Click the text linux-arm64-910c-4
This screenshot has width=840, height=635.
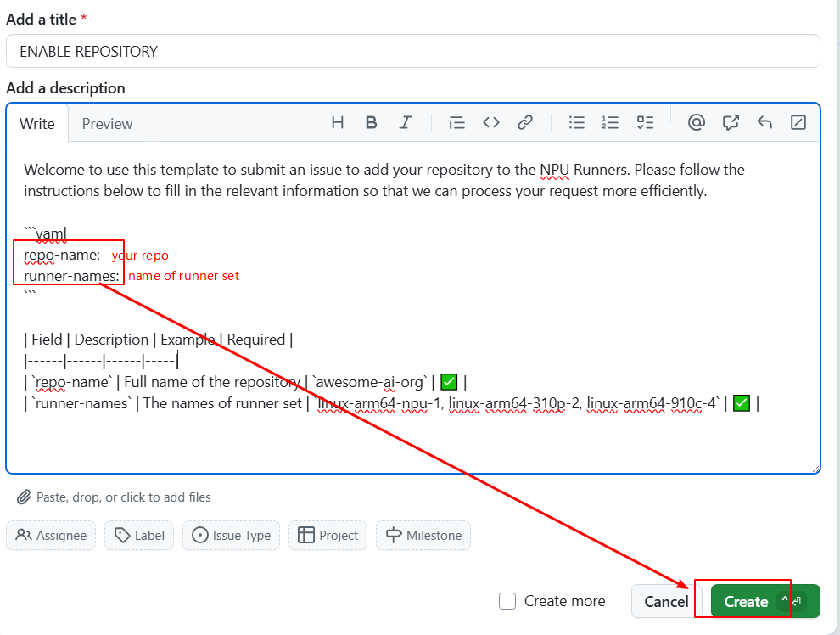coord(649,403)
